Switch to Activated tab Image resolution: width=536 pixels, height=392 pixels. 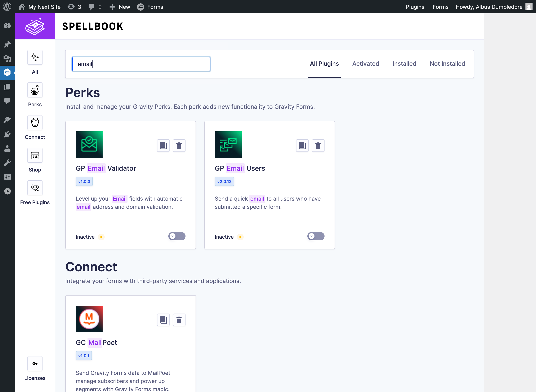click(366, 64)
